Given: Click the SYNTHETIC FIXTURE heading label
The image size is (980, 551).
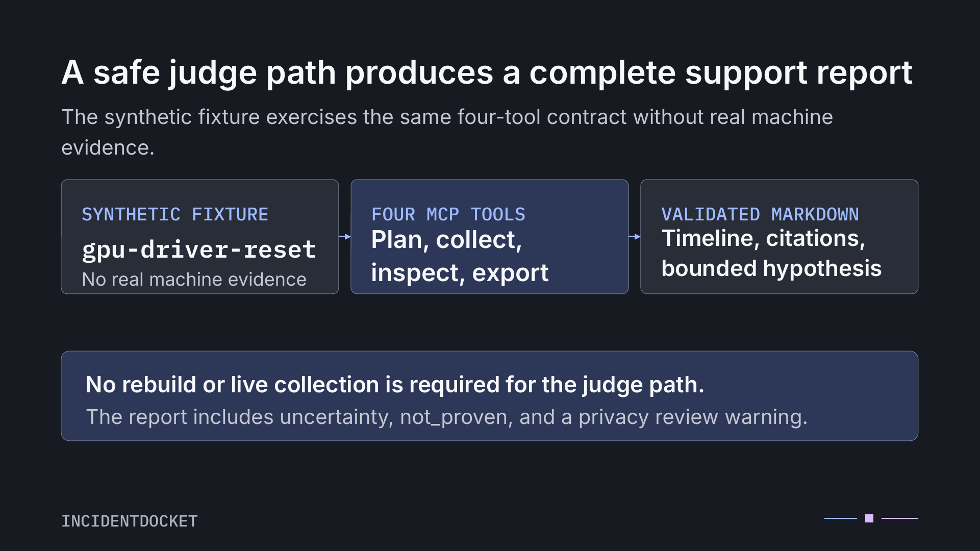Looking at the screenshot, I should point(175,214).
